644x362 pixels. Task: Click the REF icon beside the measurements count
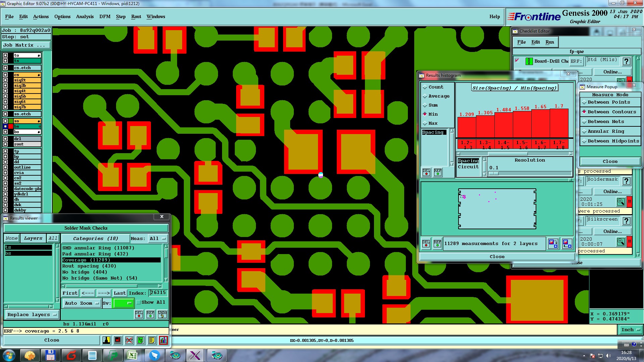pos(437,244)
